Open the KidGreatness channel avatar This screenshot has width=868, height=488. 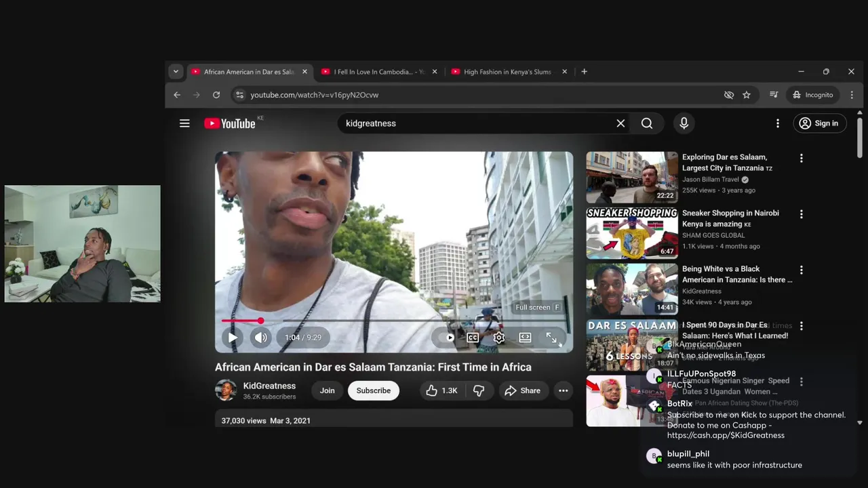tap(226, 390)
